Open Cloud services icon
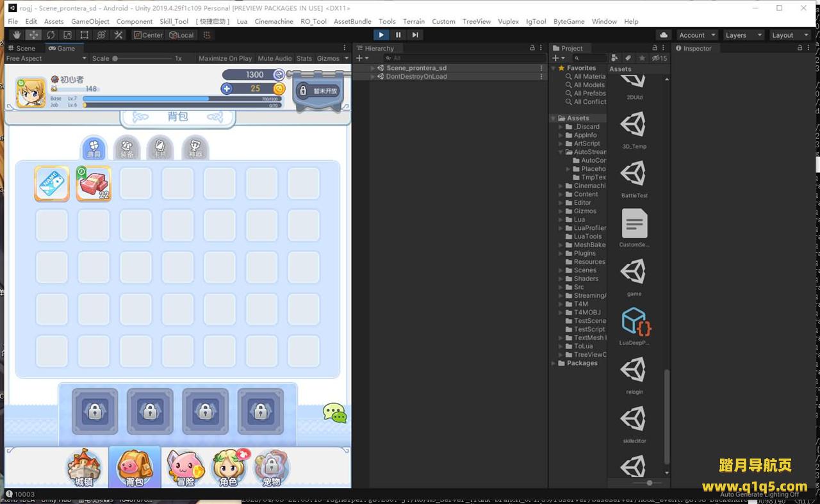Viewport: 820px width, 504px height. (664, 35)
